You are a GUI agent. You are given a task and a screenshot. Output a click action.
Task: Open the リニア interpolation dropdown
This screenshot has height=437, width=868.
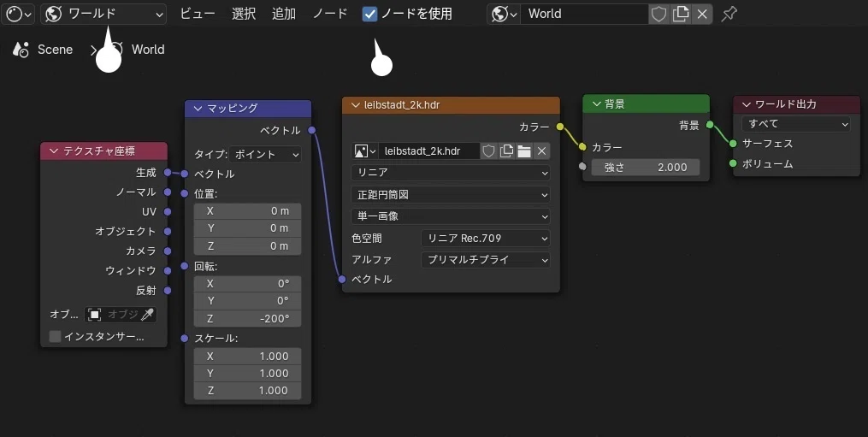(x=451, y=173)
